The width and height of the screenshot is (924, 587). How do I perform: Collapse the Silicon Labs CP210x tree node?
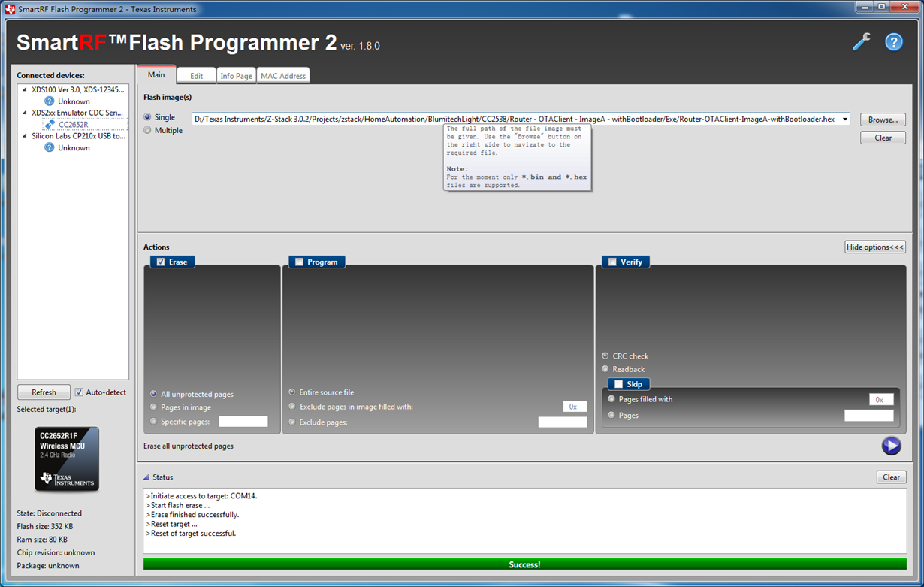pos(24,136)
